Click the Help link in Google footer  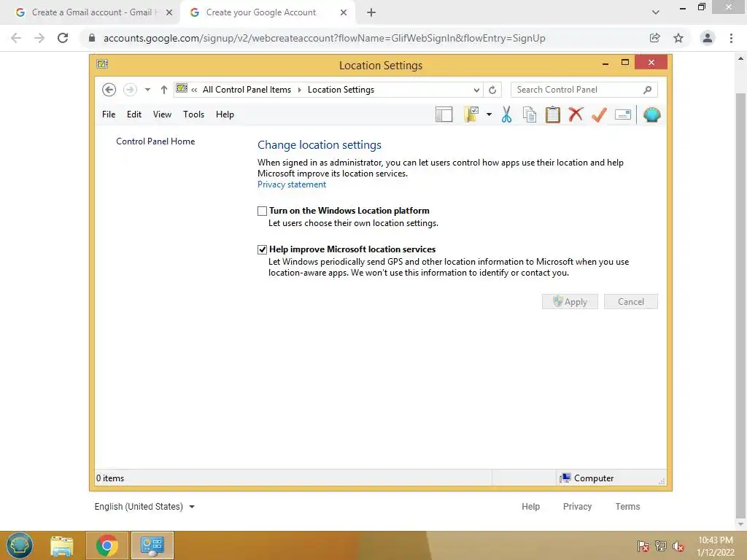pos(530,506)
